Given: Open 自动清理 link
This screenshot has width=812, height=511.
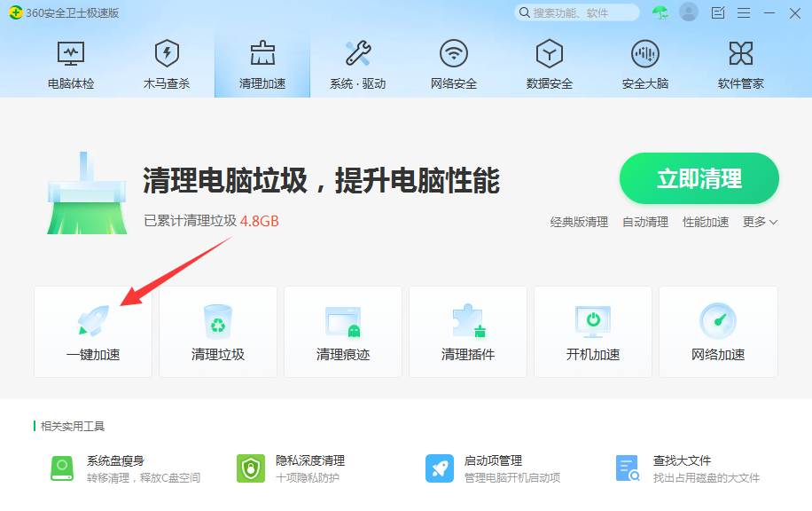Looking at the screenshot, I should point(645,222).
